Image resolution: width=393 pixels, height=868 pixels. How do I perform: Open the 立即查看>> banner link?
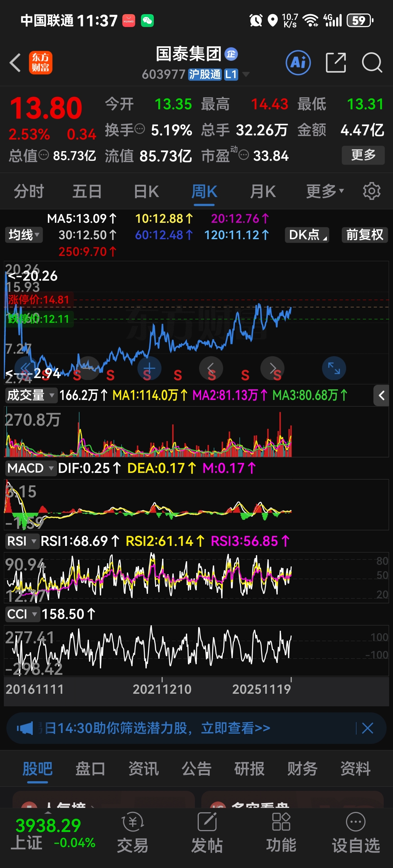[236, 728]
